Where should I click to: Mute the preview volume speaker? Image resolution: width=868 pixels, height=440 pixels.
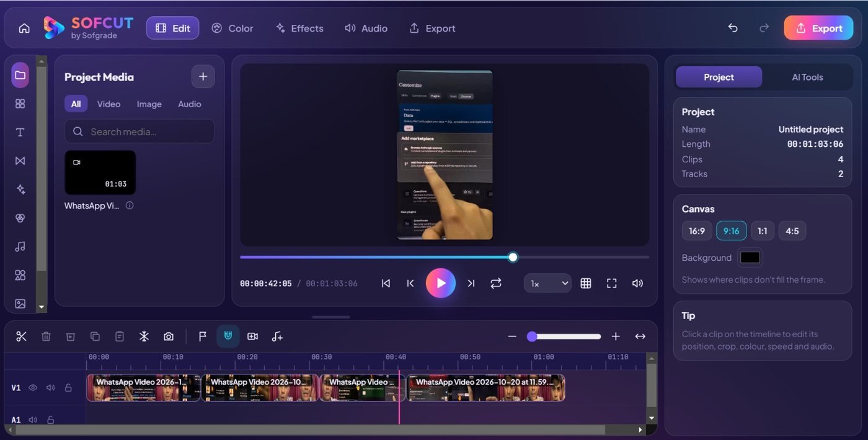[637, 283]
